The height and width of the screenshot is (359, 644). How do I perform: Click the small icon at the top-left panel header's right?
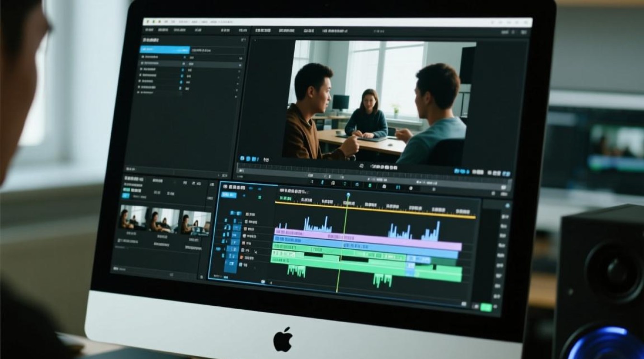(243, 40)
